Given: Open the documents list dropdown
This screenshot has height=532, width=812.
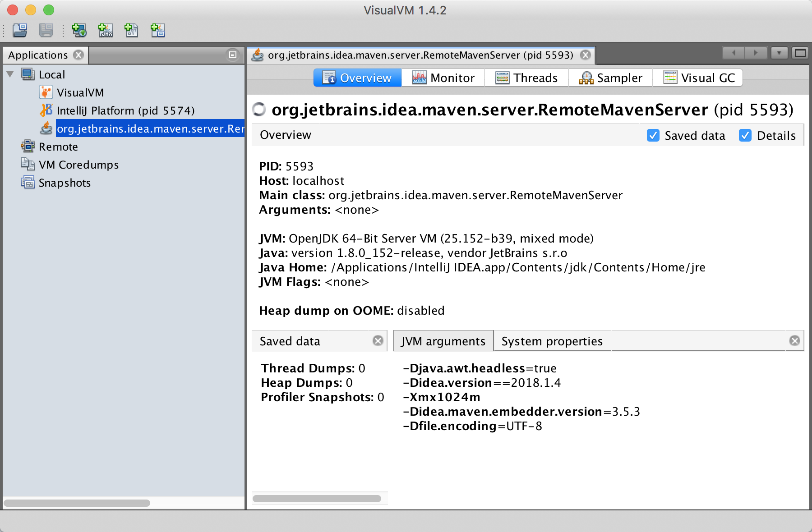Looking at the screenshot, I should pyautogui.click(x=779, y=53).
